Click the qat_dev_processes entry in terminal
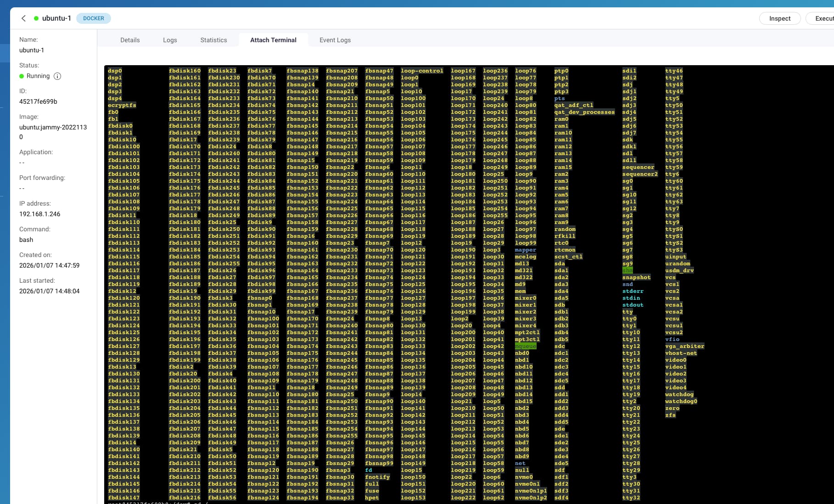Screen dimensions: 834x504 [x=584, y=112]
